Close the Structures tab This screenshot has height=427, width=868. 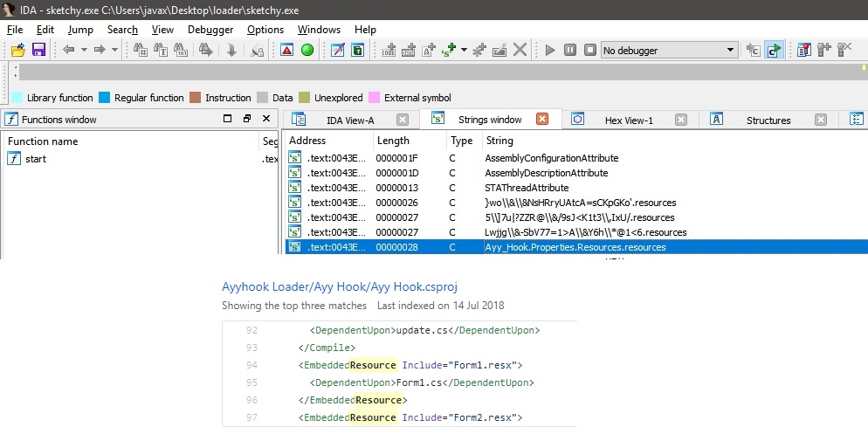(x=820, y=120)
